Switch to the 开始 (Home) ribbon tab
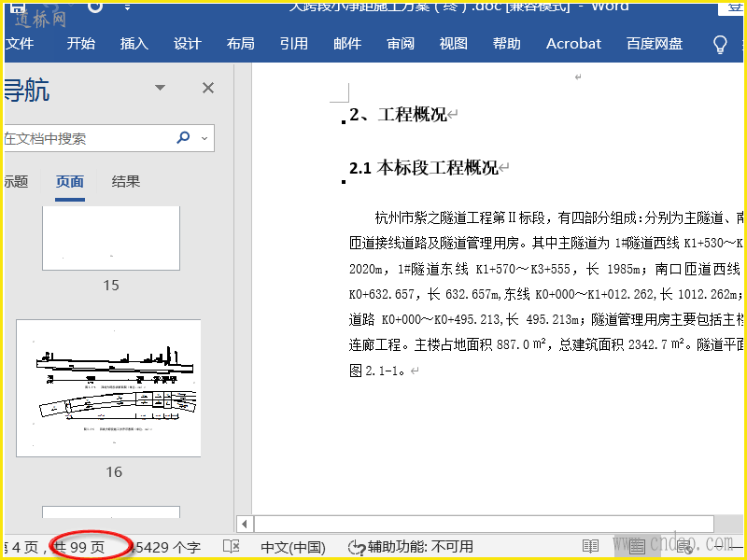Image resolution: width=747 pixels, height=560 pixels. coord(80,43)
